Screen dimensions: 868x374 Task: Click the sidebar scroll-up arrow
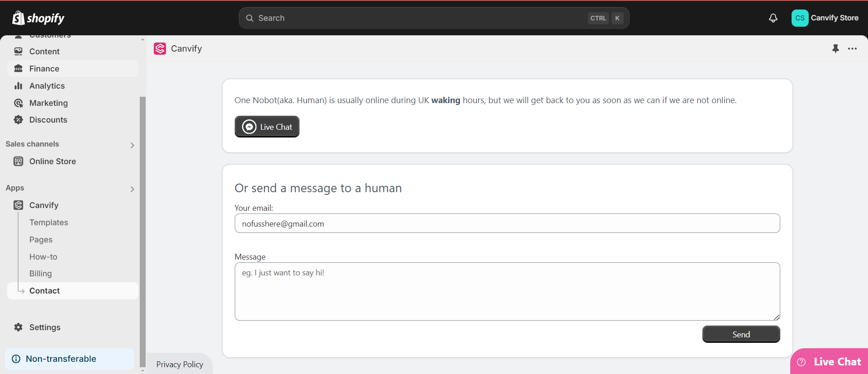pos(143,39)
